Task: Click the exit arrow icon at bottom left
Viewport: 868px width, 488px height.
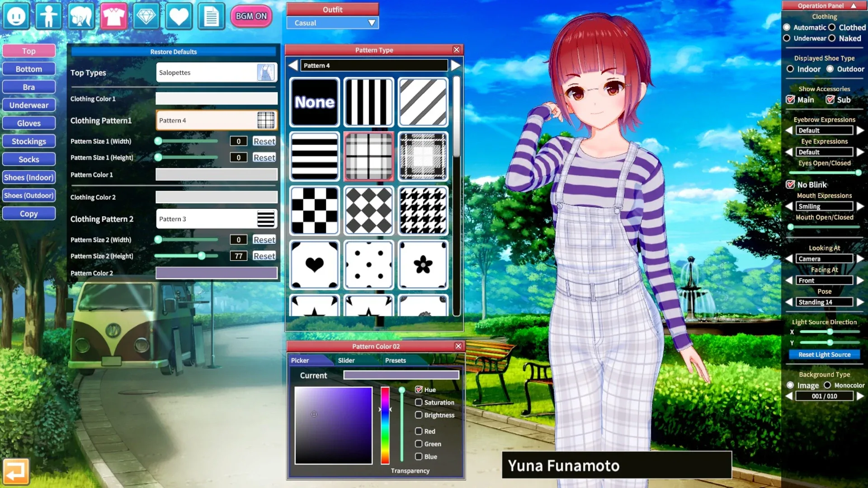Action: (x=16, y=471)
